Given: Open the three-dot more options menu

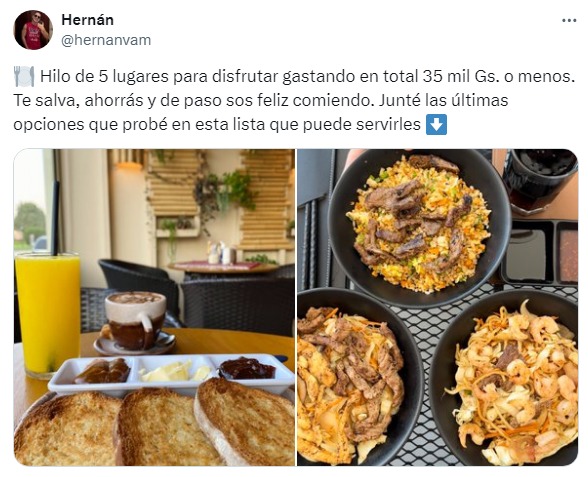Looking at the screenshot, I should click(569, 21).
